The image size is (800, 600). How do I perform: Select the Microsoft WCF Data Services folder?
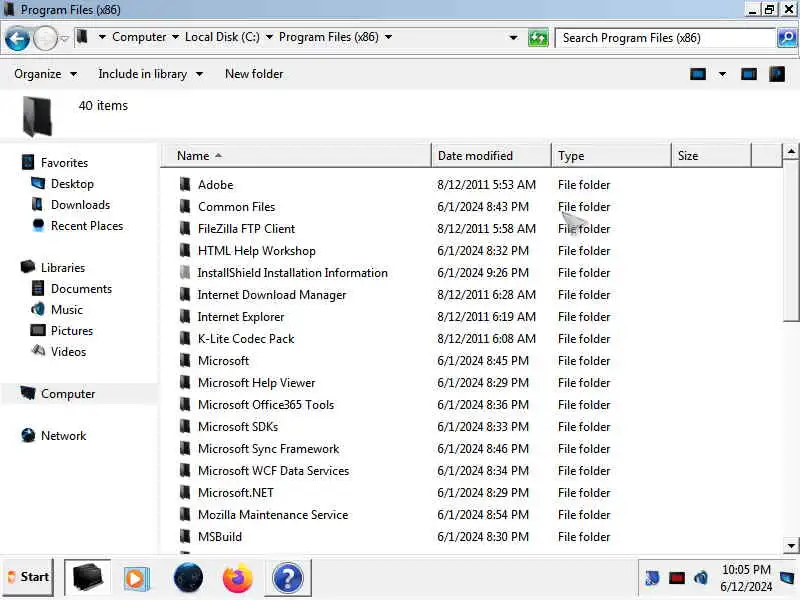(273, 470)
